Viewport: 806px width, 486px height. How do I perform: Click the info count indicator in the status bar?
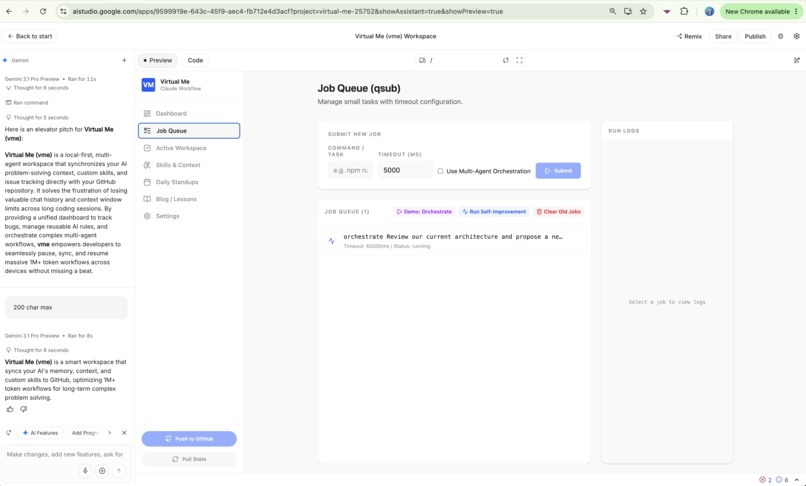782,480
